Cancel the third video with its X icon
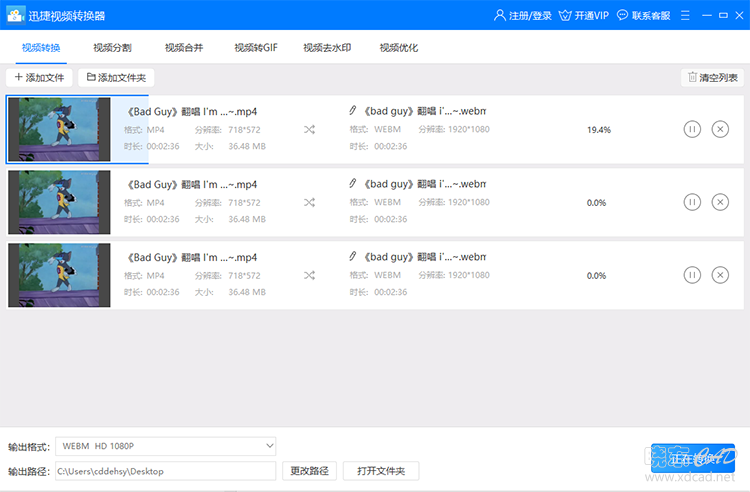 (x=720, y=275)
